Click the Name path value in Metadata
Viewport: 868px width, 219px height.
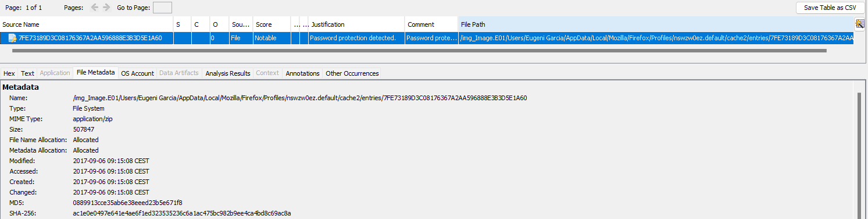coord(300,98)
